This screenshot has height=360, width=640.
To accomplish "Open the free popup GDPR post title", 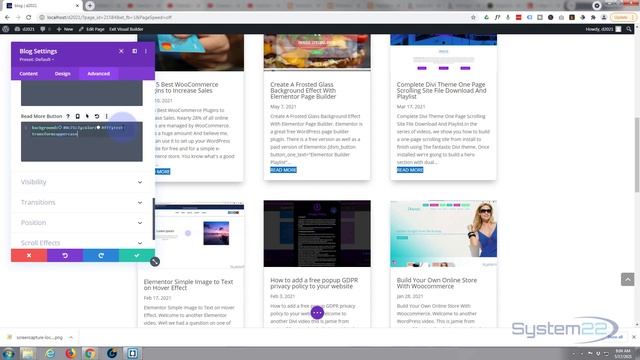I will click(314, 283).
